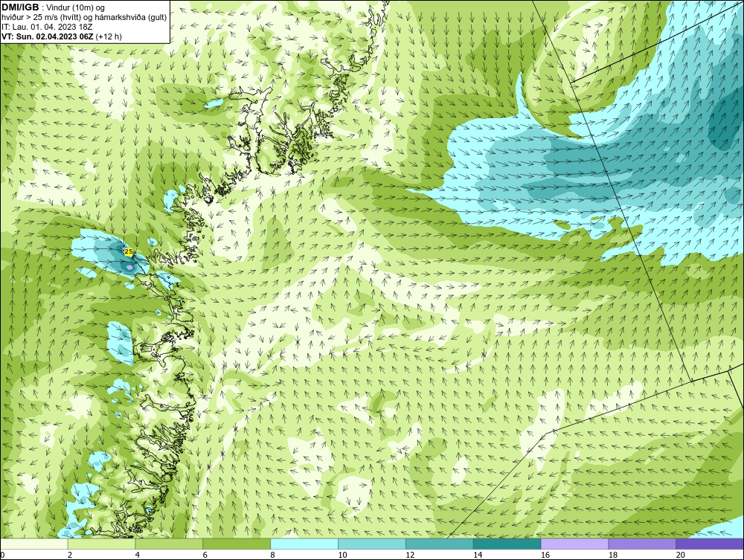The width and height of the screenshot is (744, 560).
Task: Click the scale label 12 below the colorbar
Action: click(x=410, y=555)
